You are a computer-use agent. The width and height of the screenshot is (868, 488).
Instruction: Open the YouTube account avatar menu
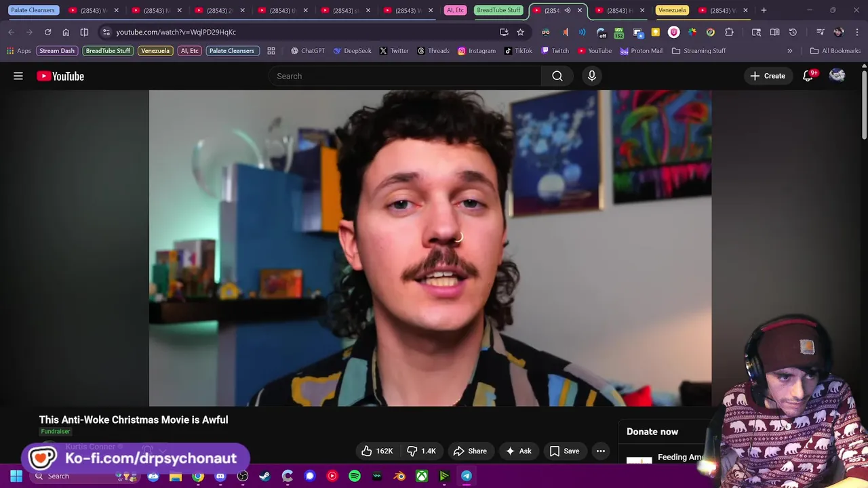coord(837,76)
